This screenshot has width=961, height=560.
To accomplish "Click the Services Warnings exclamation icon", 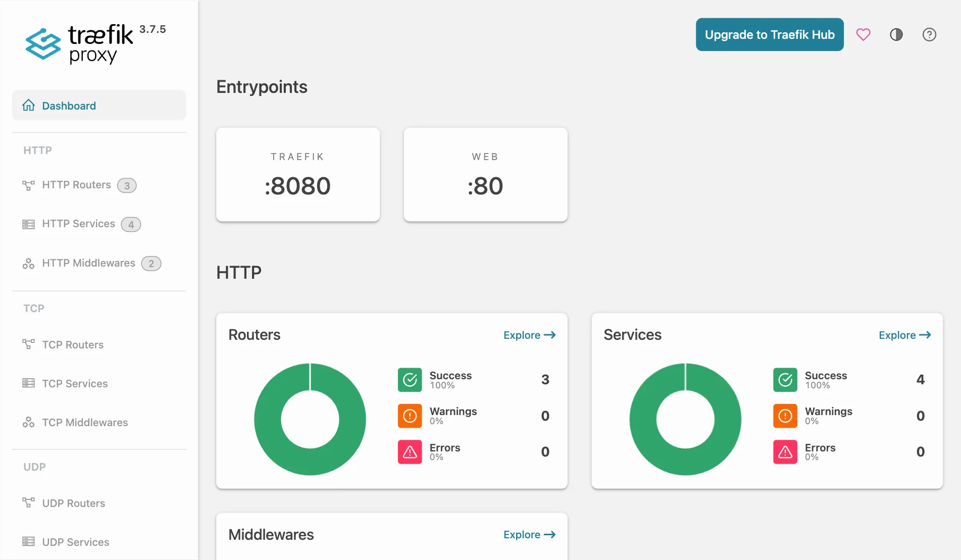I will pos(785,416).
